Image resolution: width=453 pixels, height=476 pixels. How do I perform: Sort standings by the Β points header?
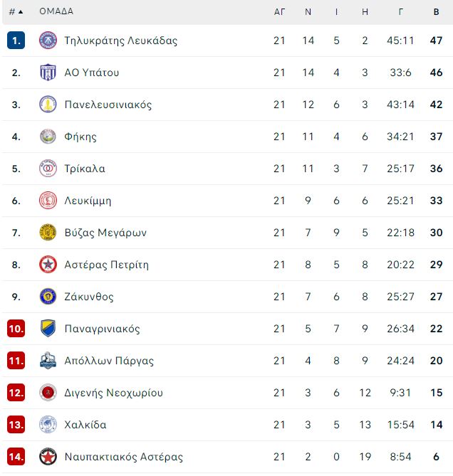point(437,12)
